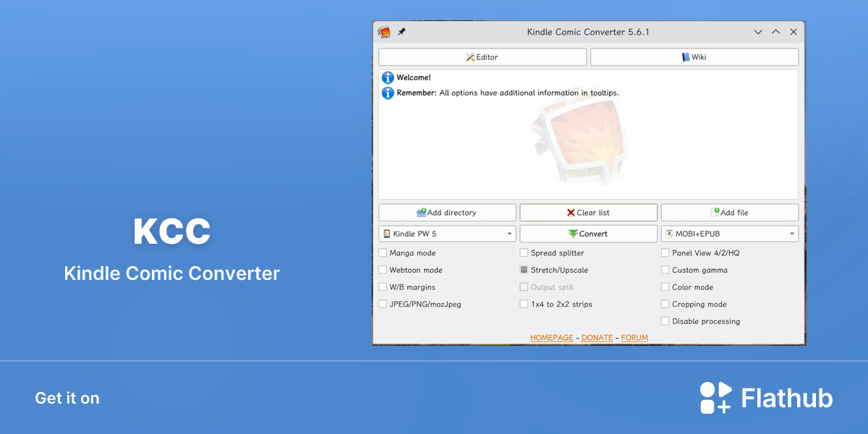Screen dimensions: 868x434
Task: Enable the Color mode checkbox
Action: [x=665, y=287]
